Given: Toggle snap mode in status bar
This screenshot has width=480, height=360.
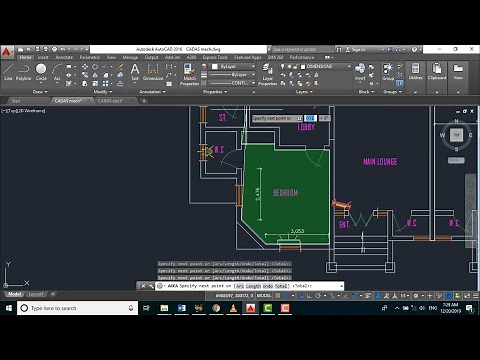Looking at the screenshot, I should tap(286, 296).
